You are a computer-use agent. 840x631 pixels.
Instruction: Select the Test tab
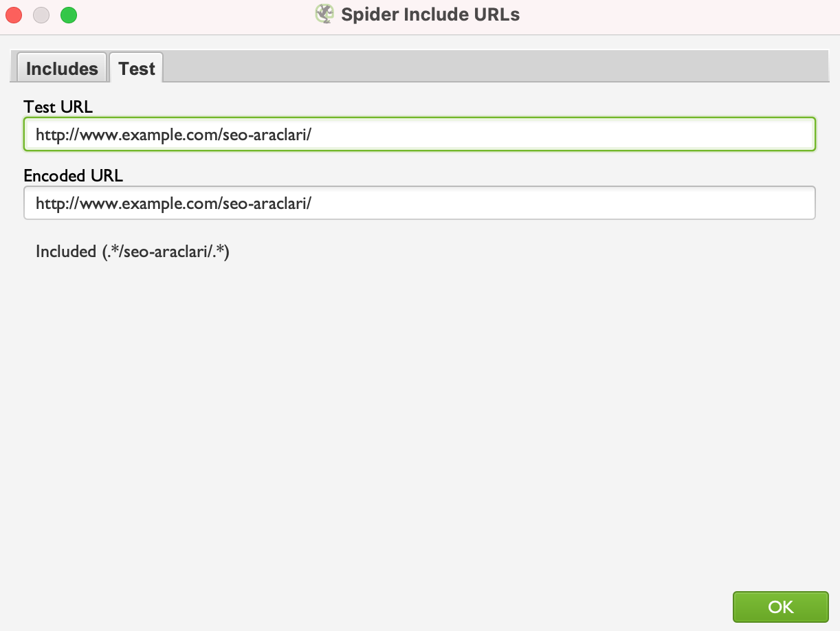(137, 68)
